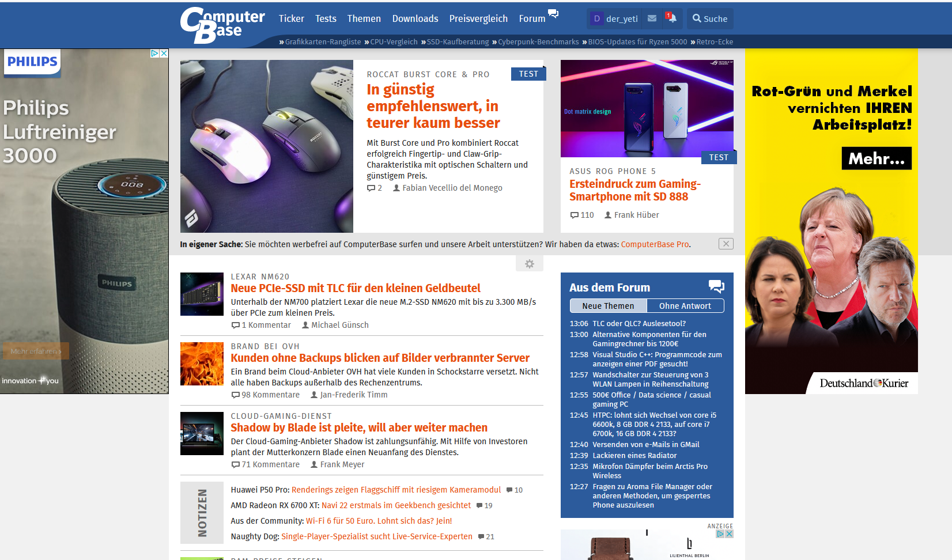The width and height of the screenshot is (952, 560).
Task: Open the Forum menu item
Action: pos(532,18)
